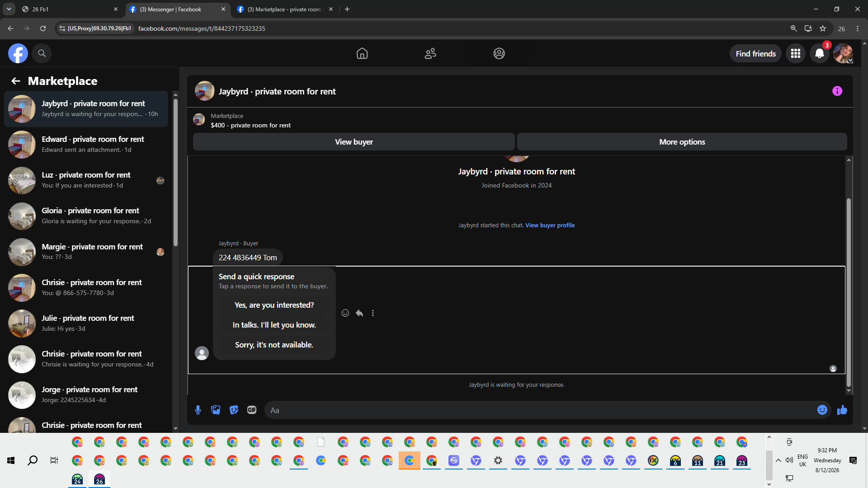Click the View buyer button
868x488 pixels.
click(354, 142)
